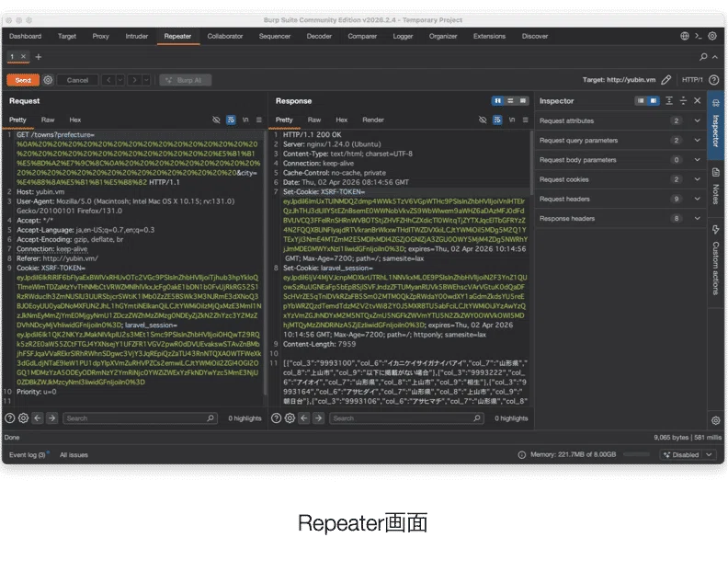Open request send settings gear
Image resolution: width=728 pixels, height=583 pixels.
pyautogui.click(x=48, y=80)
